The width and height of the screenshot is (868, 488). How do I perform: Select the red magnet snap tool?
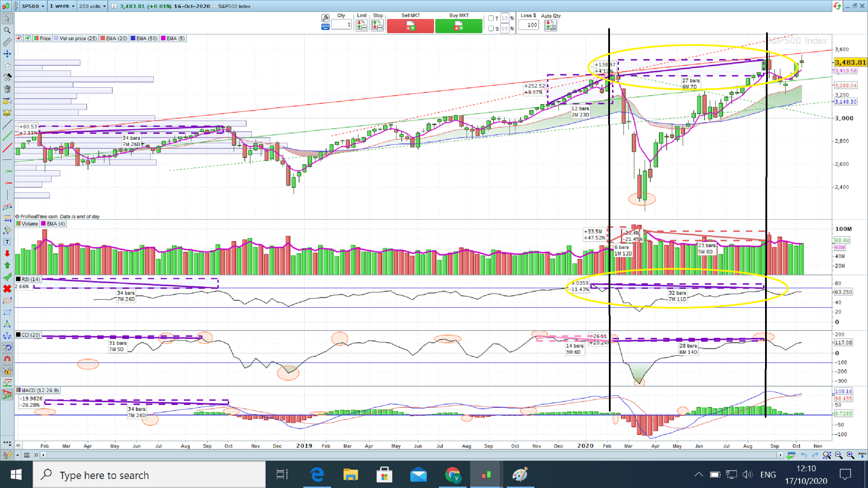coord(7,359)
